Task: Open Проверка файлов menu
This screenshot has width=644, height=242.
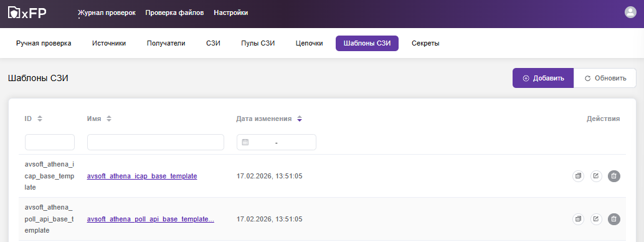Action: pos(174,12)
